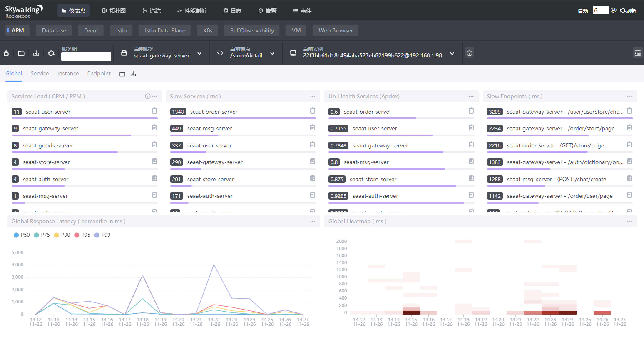Open the 事件 event menu
644x342 pixels.
[x=302, y=11]
